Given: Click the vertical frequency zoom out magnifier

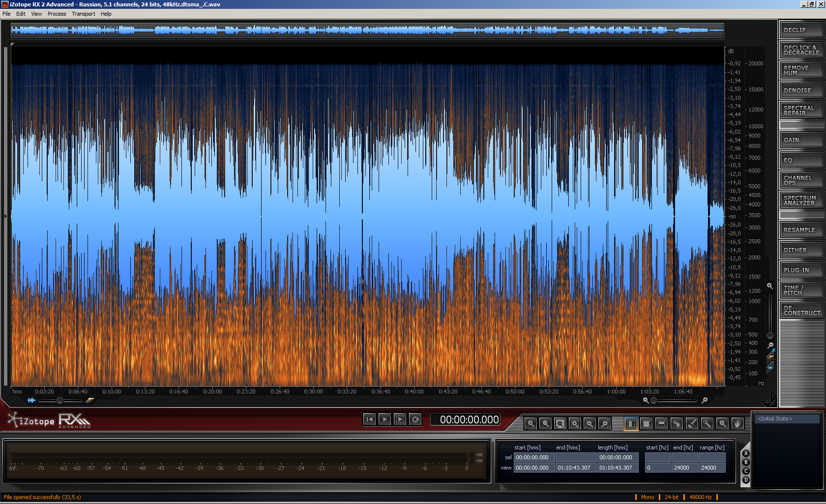Looking at the screenshot, I should (770, 345).
